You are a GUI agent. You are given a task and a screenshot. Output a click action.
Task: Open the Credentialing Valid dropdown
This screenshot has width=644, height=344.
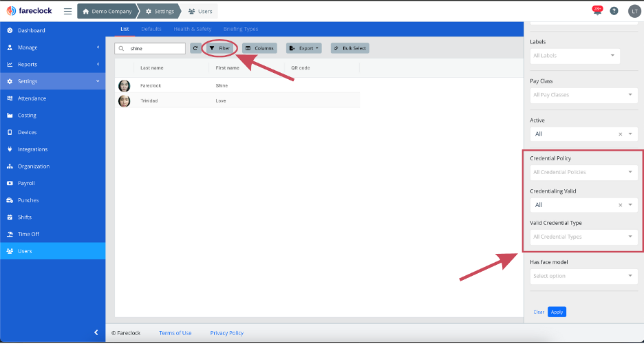[583, 205]
